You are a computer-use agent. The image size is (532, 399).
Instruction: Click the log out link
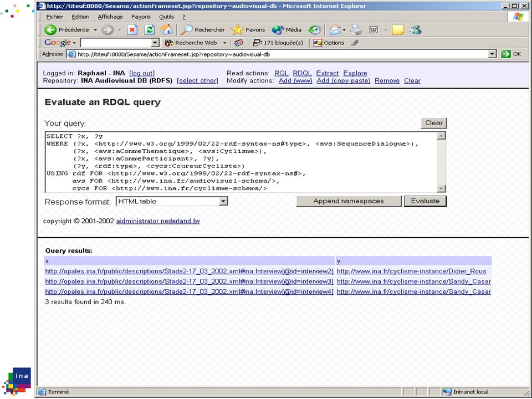(x=142, y=73)
